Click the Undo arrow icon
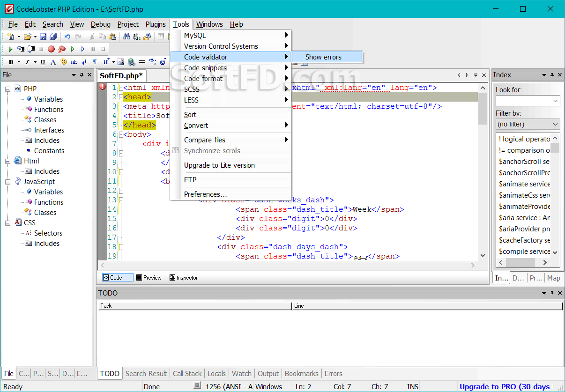The width and height of the screenshot is (565, 392). click(67, 37)
